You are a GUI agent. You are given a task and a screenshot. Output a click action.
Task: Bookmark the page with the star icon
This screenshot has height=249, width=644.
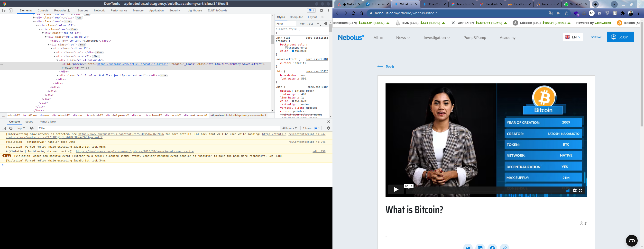point(566,13)
